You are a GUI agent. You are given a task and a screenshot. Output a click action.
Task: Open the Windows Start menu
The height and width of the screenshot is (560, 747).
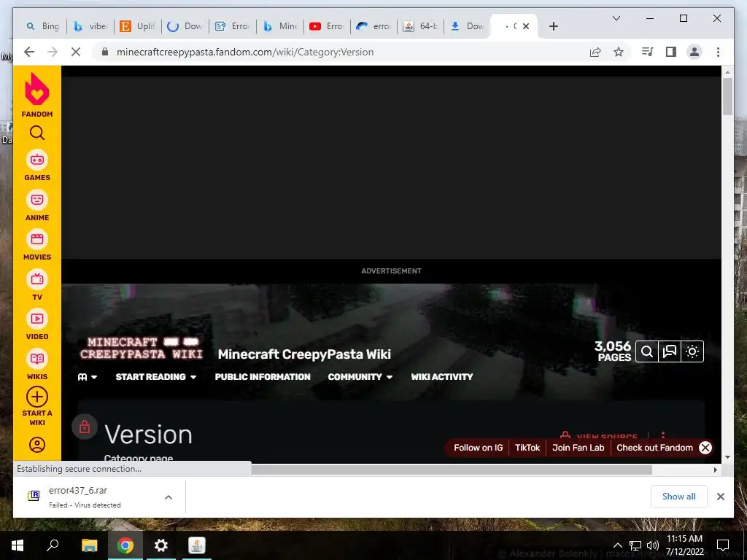point(18,545)
